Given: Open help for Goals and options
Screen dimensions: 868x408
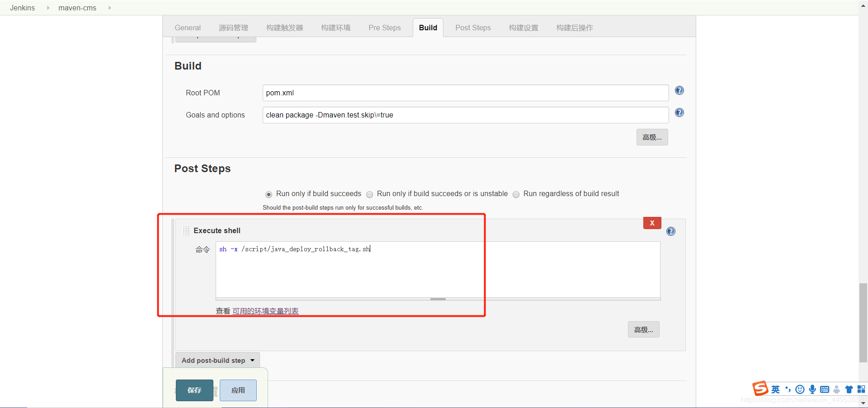Looking at the screenshot, I should (x=679, y=113).
